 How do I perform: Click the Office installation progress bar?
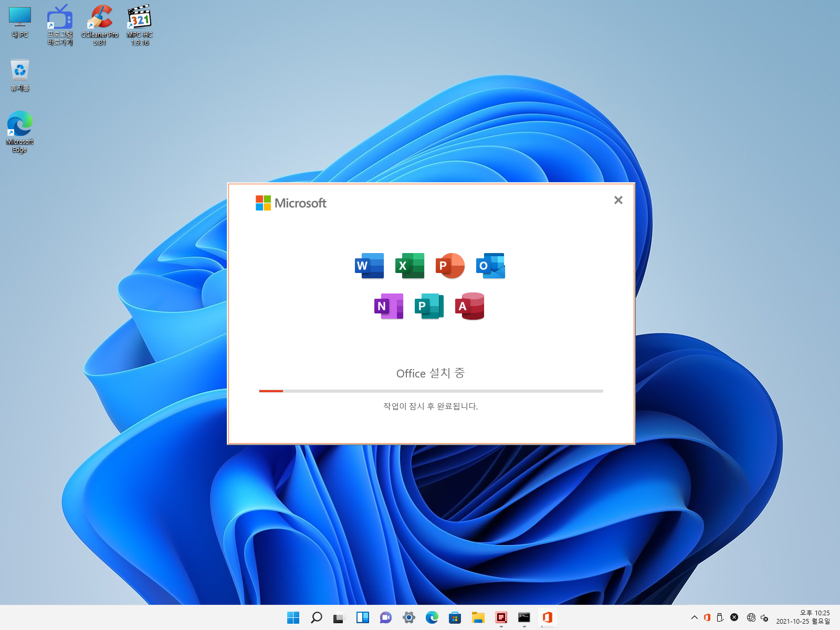click(x=431, y=391)
